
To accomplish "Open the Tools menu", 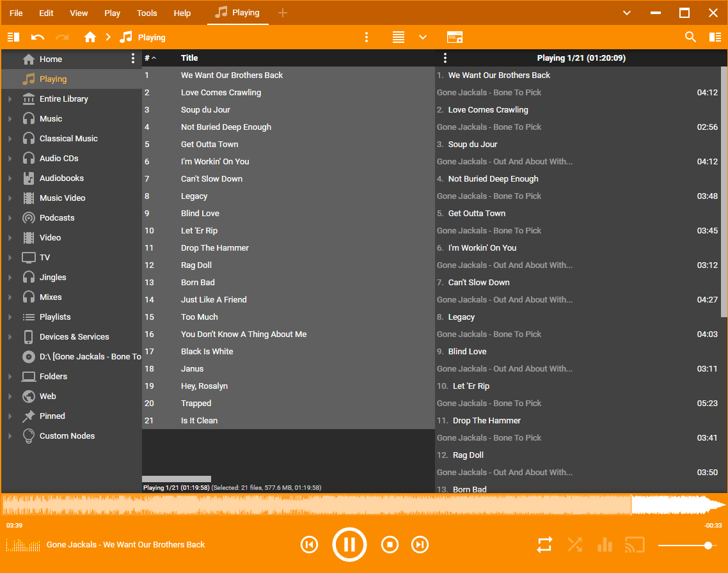I will click(146, 13).
